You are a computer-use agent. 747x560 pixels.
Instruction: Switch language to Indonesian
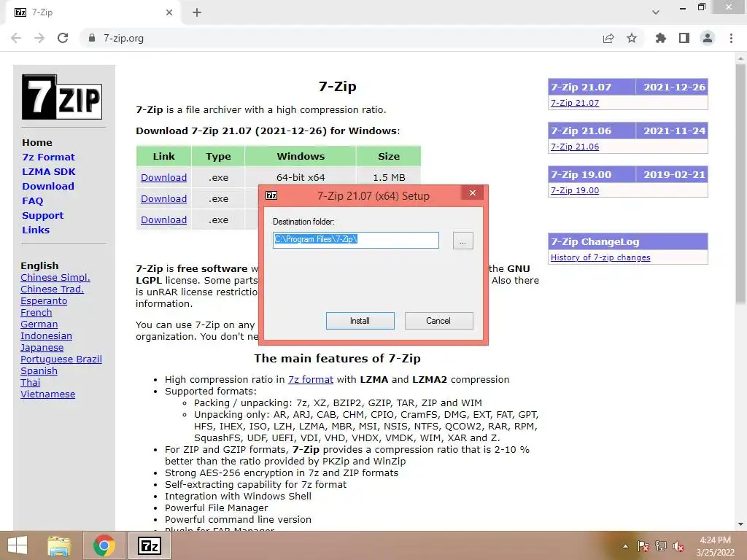point(46,335)
